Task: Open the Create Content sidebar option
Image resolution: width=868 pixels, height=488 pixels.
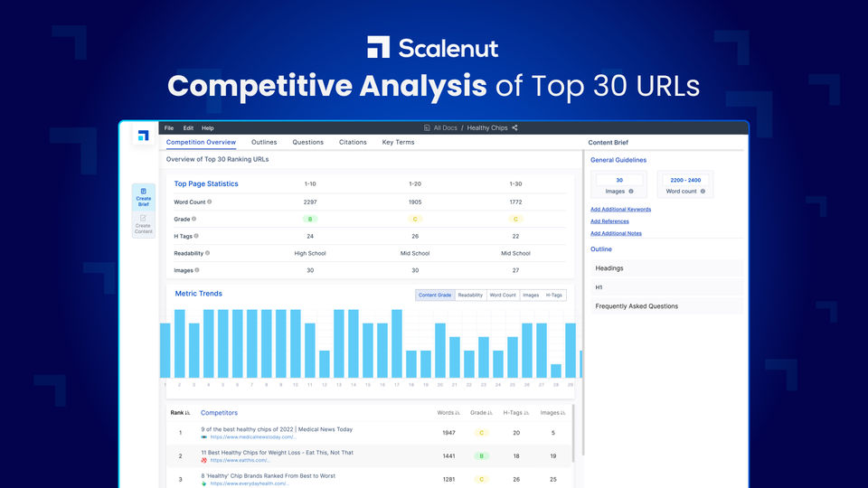Action: click(x=144, y=225)
